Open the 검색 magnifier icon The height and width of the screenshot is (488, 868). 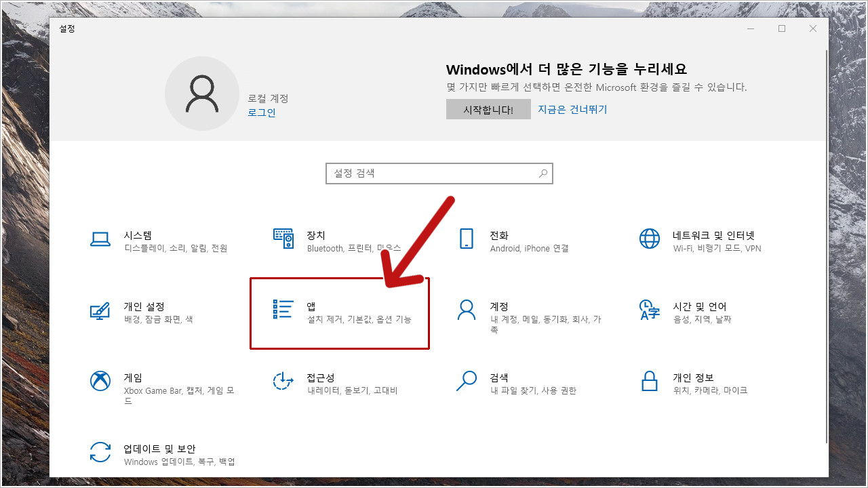click(466, 381)
